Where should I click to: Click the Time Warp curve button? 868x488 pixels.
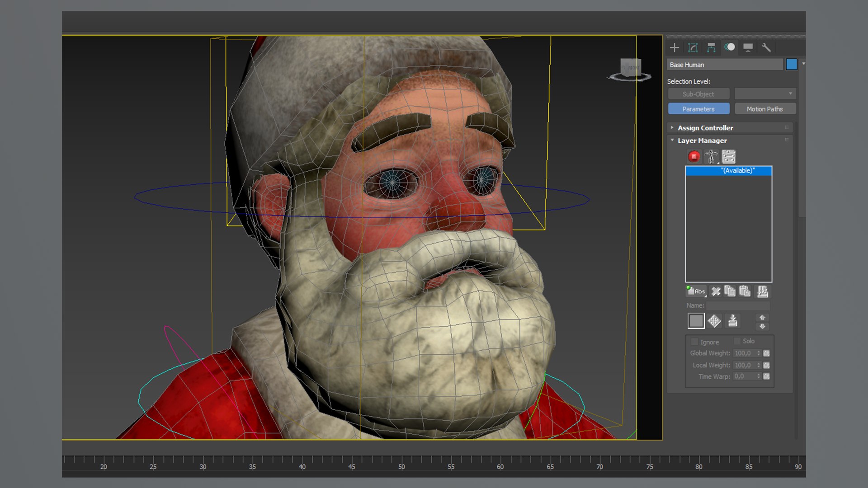(x=766, y=376)
